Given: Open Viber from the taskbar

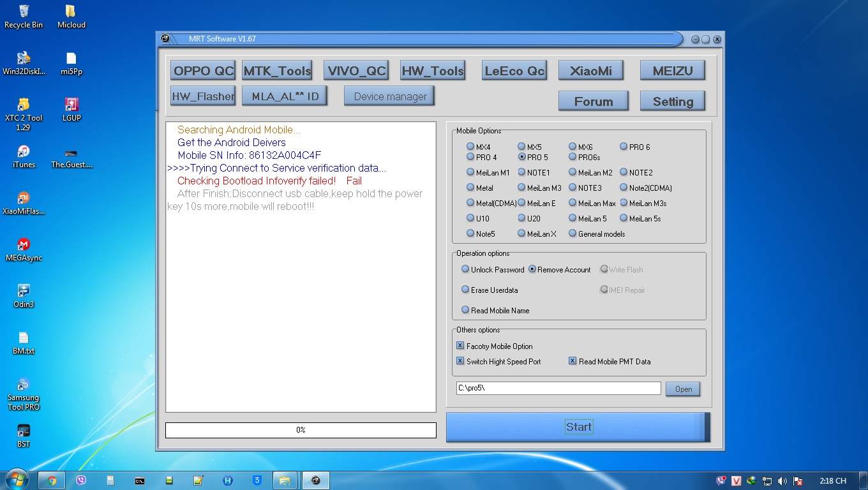Looking at the screenshot, I should coord(81,480).
